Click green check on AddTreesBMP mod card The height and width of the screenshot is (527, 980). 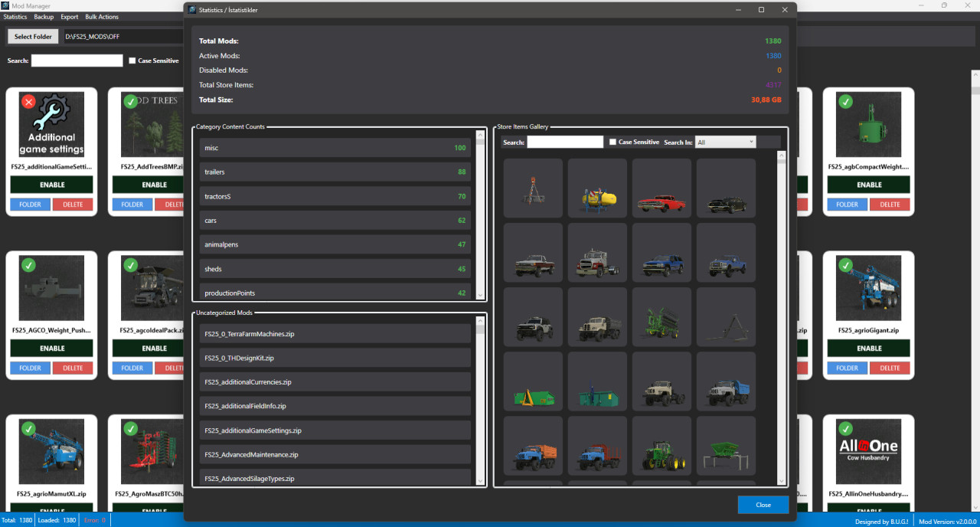[x=130, y=101]
